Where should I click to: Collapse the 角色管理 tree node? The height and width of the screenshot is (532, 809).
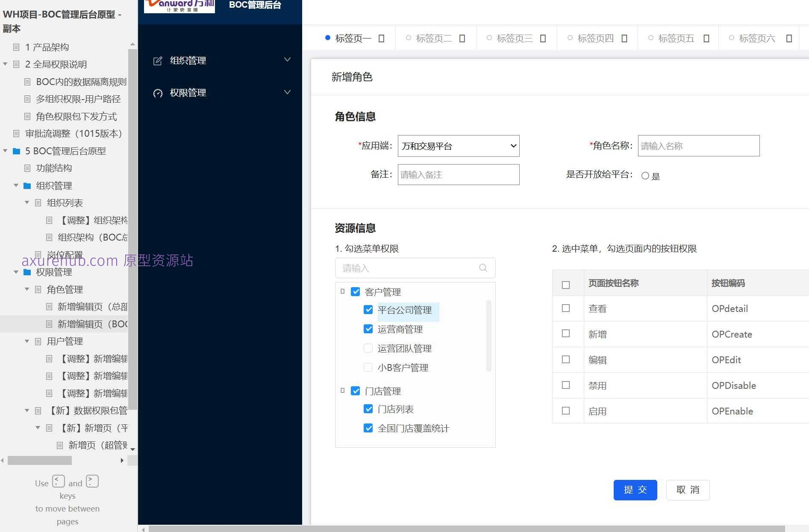coord(26,289)
